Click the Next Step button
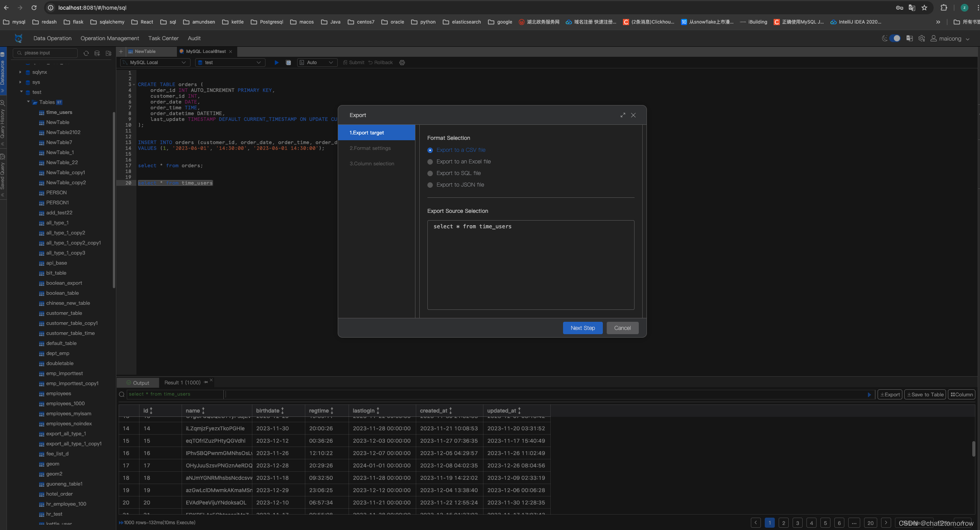 (582, 328)
